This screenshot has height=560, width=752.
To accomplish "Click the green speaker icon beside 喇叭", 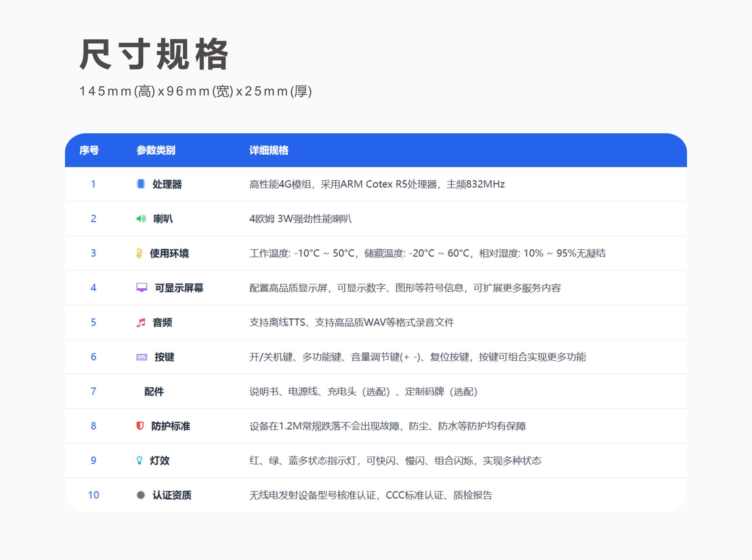I will point(141,219).
